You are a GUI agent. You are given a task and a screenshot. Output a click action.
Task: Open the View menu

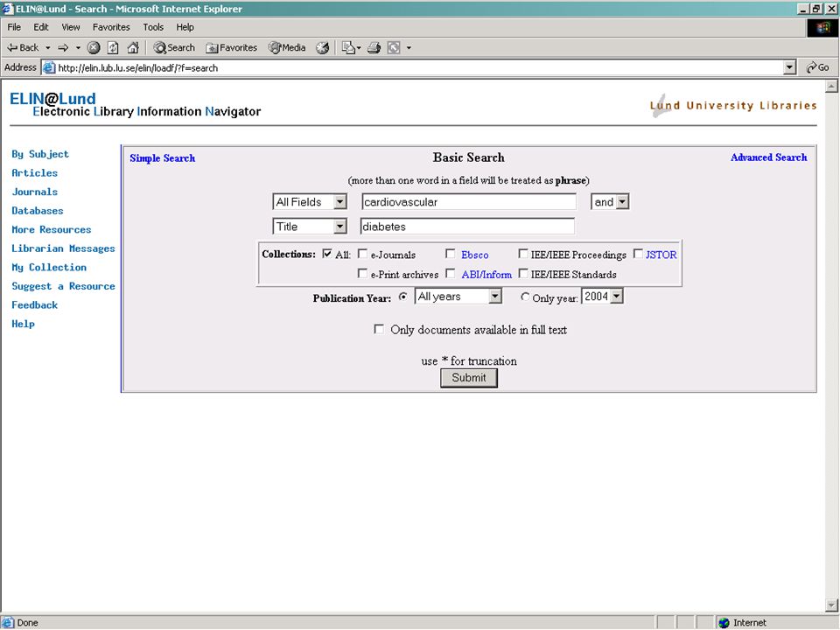pyautogui.click(x=70, y=27)
